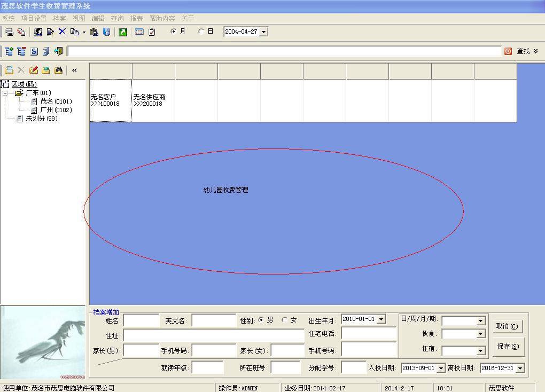Click the folder edit pencil icon
Image resolution: width=545 pixels, height=392 pixels.
[x=33, y=70]
